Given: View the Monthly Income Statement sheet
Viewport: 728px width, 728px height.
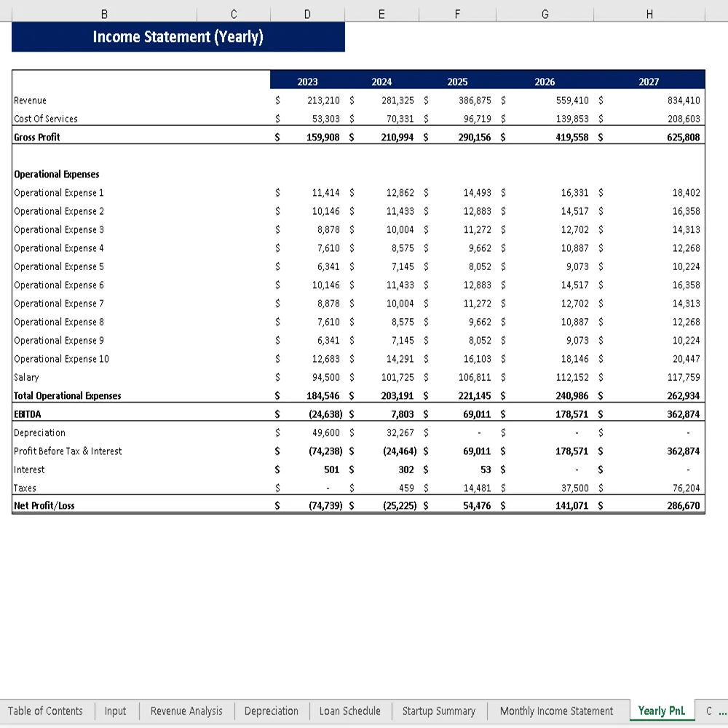Looking at the screenshot, I should [x=555, y=711].
